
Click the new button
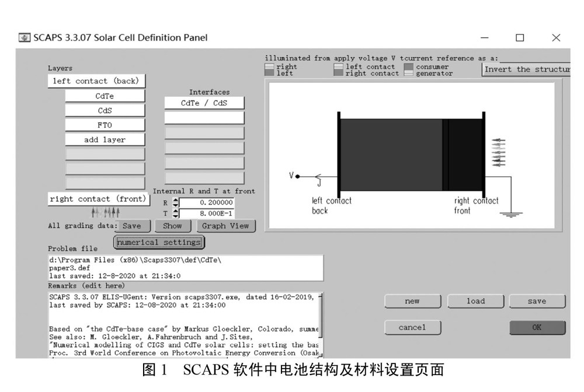(412, 301)
